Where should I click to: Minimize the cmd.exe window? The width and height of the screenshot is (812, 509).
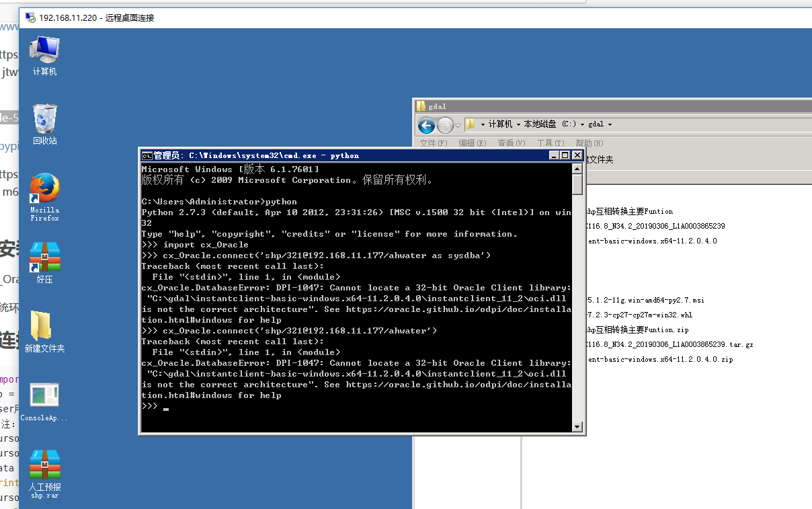click(x=554, y=155)
